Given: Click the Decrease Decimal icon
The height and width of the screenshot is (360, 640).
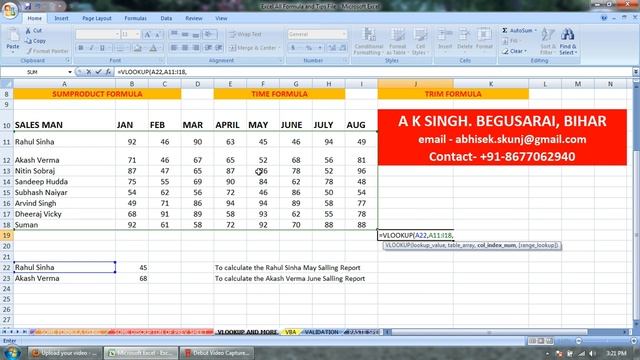Looking at the screenshot, I should click(342, 48).
